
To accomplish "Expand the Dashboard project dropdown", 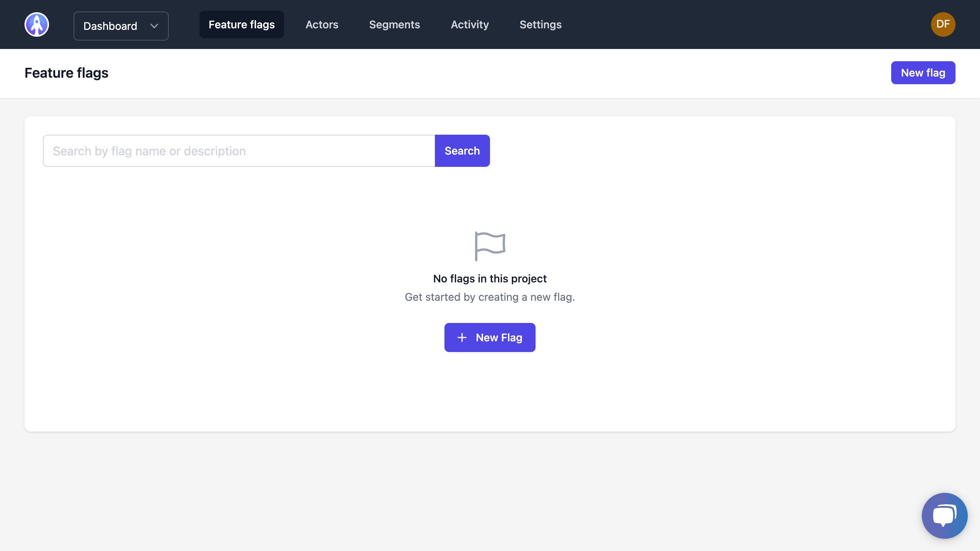I will 121,26.
